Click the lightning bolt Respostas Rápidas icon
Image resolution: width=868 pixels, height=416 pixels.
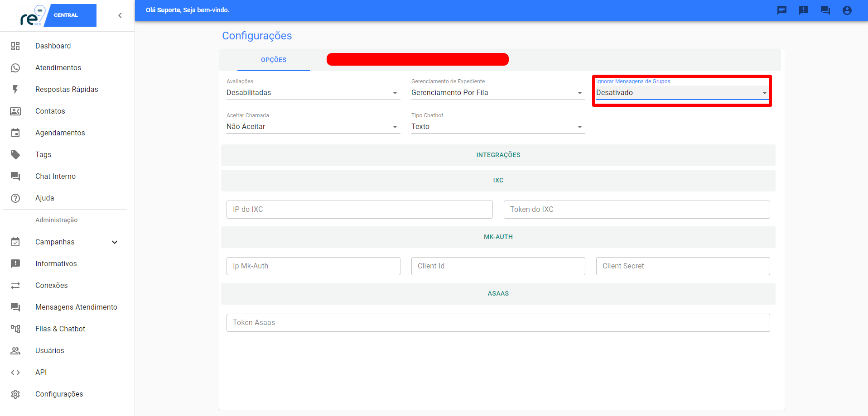[x=15, y=90]
